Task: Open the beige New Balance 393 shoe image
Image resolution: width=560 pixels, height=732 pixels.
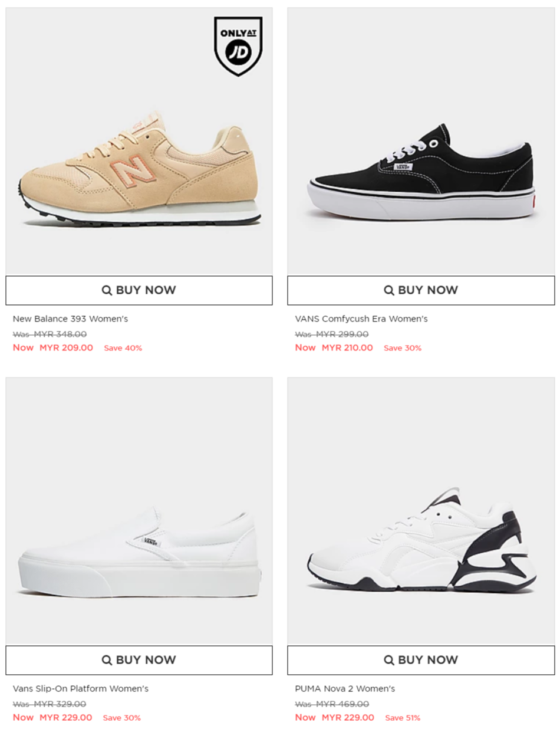Action: click(139, 141)
